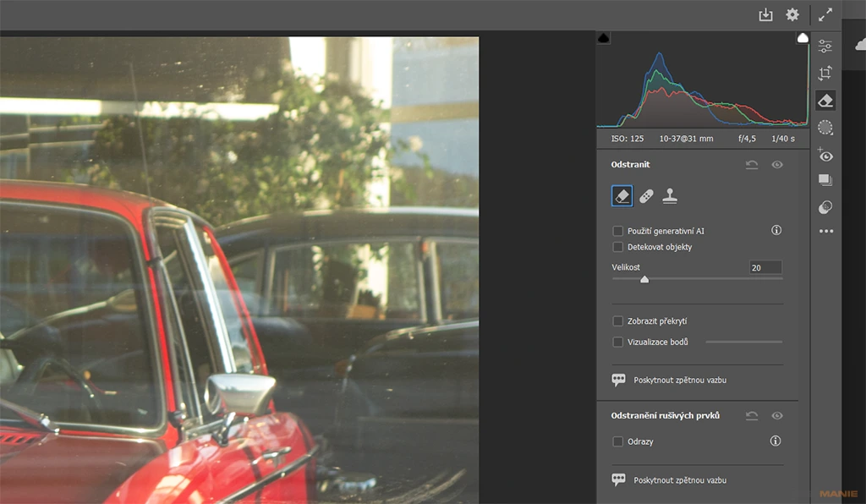Click the Velikost value field showing 20
Viewport: 866px width, 504px height.
point(765,267)
